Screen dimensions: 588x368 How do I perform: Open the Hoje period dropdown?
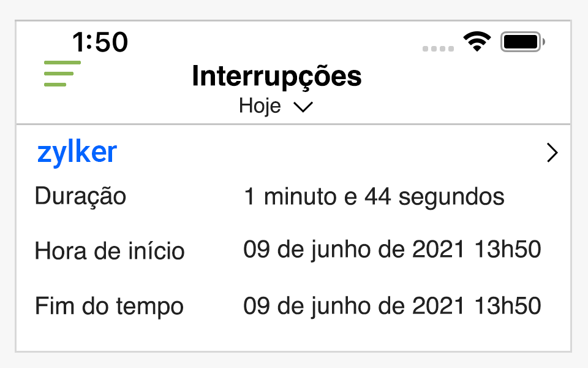(260, 106)
